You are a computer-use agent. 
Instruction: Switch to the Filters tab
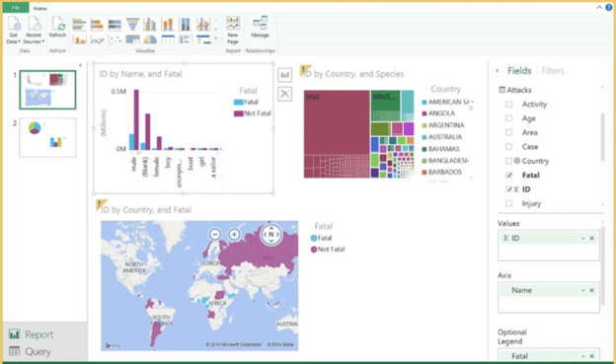553,71
